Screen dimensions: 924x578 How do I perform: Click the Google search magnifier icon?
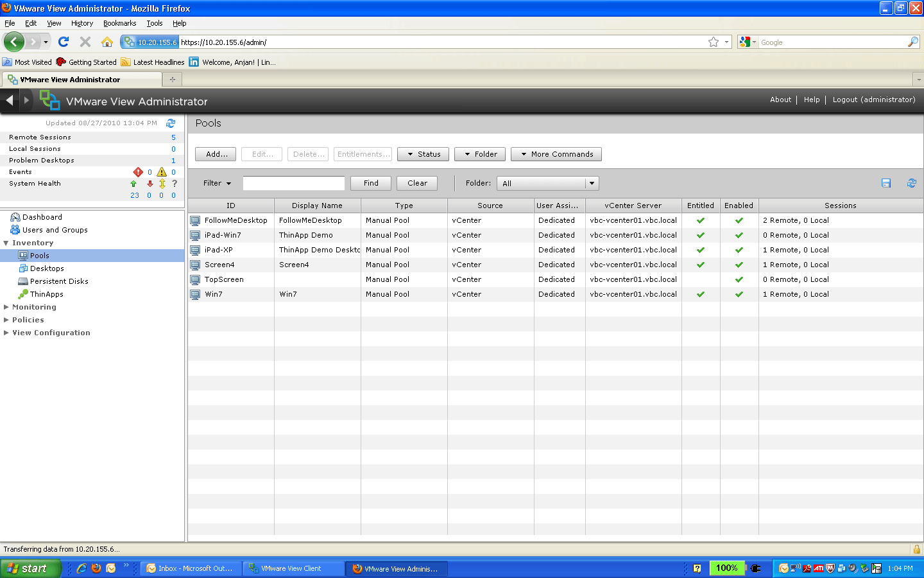tap(913, 42)
